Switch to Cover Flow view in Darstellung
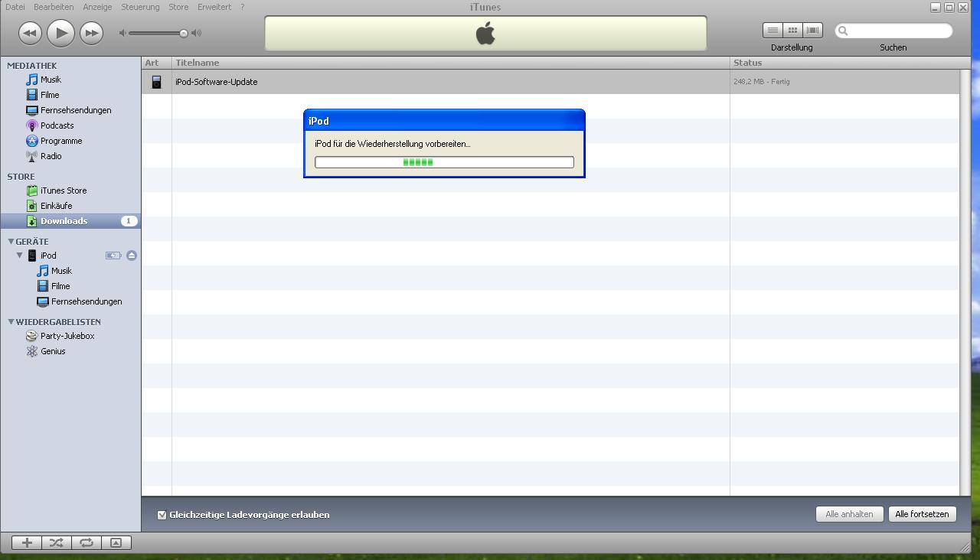The image size is (980, 560). pos(812,30)
